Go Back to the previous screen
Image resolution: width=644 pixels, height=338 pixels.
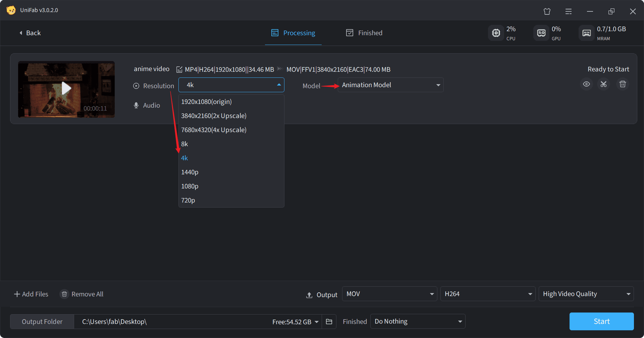point(30,33)
